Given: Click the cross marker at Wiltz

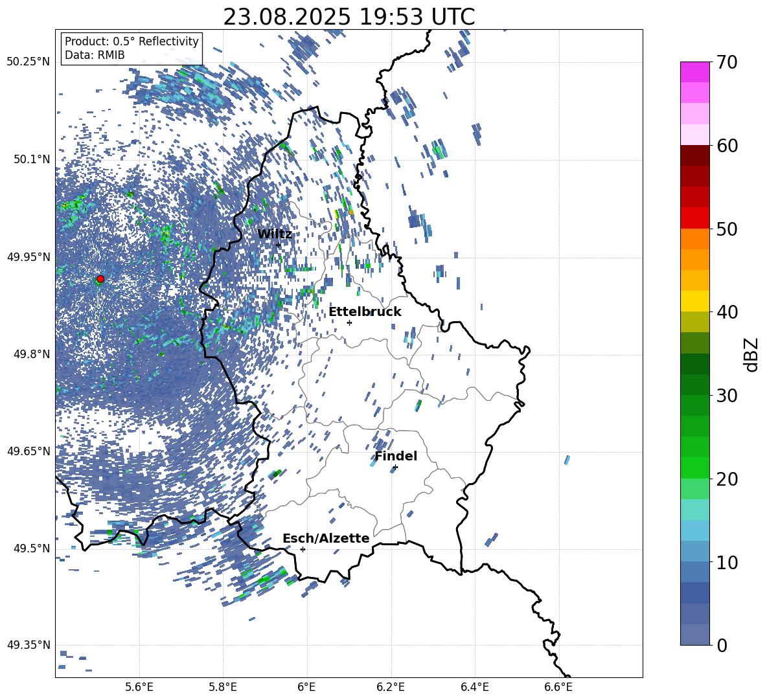Looking at the screenshot, I should coord(278,245).
